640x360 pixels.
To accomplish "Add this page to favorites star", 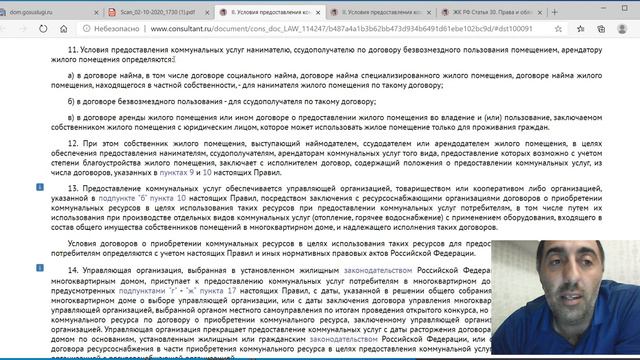I will tap(558, 29).
